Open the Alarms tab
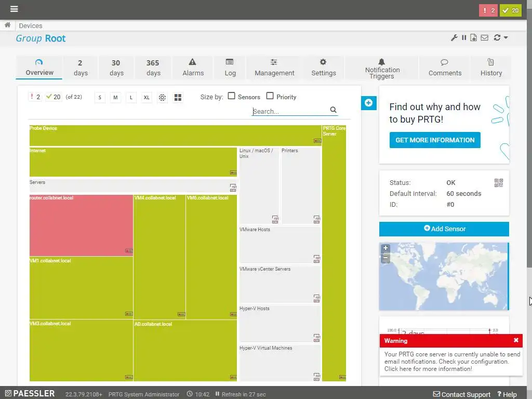 pos(193,68)
